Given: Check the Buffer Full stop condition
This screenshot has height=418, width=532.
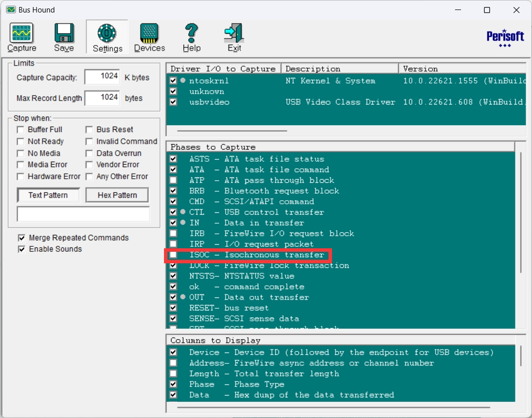Looking at the screenshot, I should (x=20, y=130).
